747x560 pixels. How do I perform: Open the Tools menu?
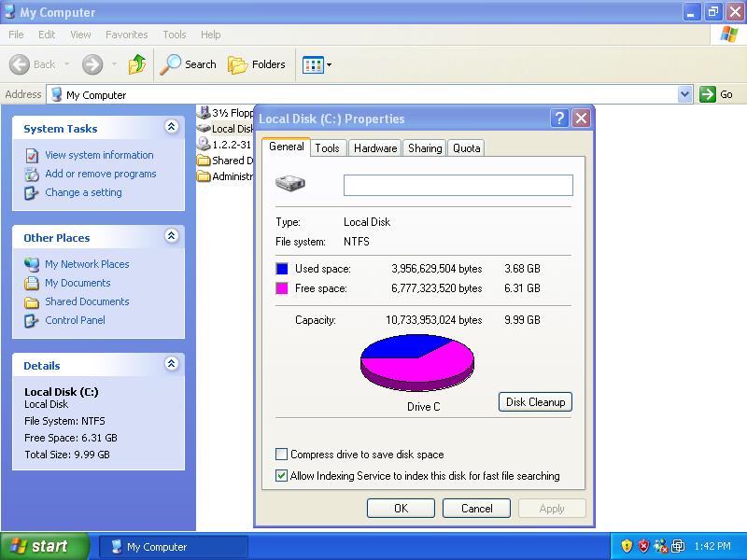[174, 35]
